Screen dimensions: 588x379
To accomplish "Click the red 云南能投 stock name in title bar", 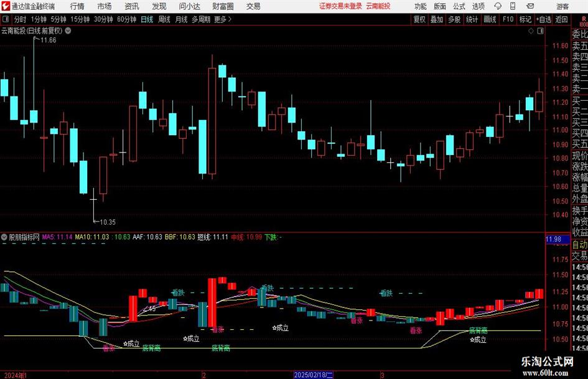I will [x=378, y=6].
